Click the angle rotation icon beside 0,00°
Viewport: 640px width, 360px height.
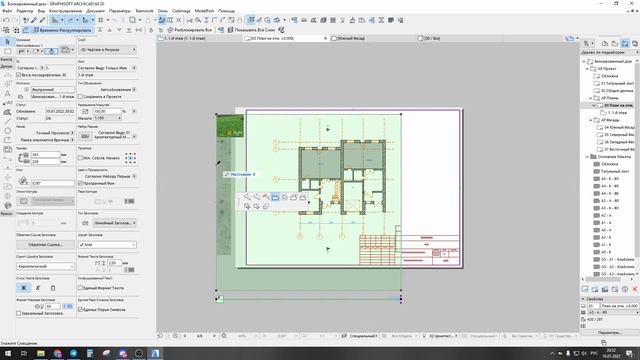click(23, 181)
